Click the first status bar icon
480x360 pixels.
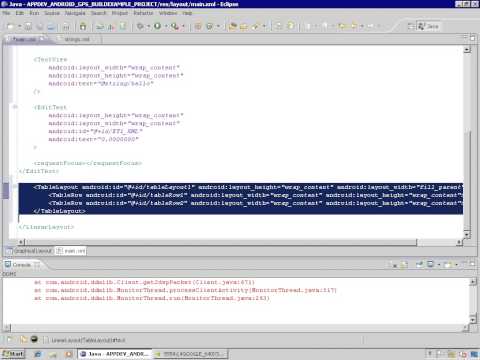pos(10,340)
